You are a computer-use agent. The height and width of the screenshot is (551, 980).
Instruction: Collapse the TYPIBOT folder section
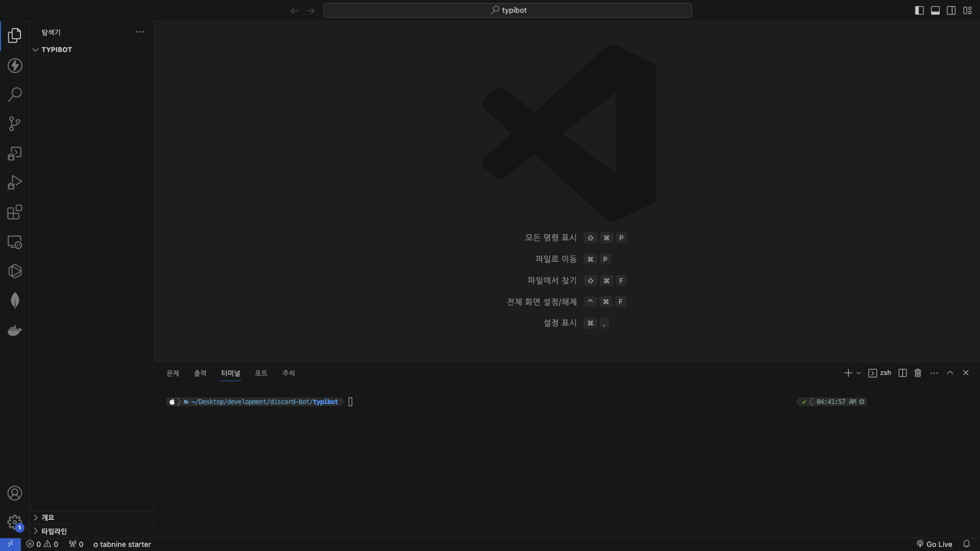pyautogui.click(x=92, y=49)
